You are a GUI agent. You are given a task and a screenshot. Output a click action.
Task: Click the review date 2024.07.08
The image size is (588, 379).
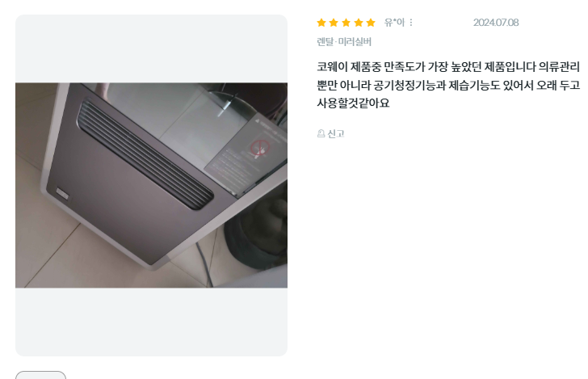pyautogui.click(x=496, y=23)
